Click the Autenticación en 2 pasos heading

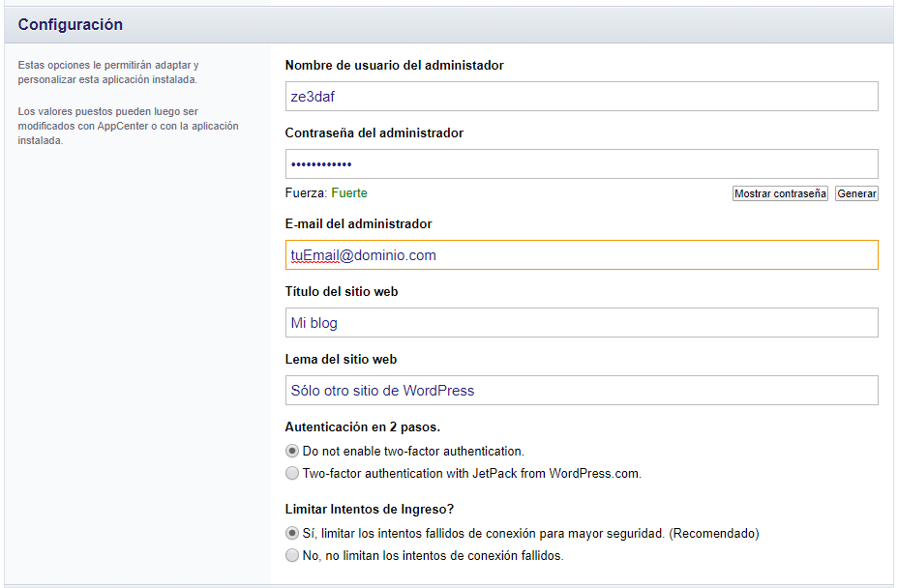click(x=363, y=427)
